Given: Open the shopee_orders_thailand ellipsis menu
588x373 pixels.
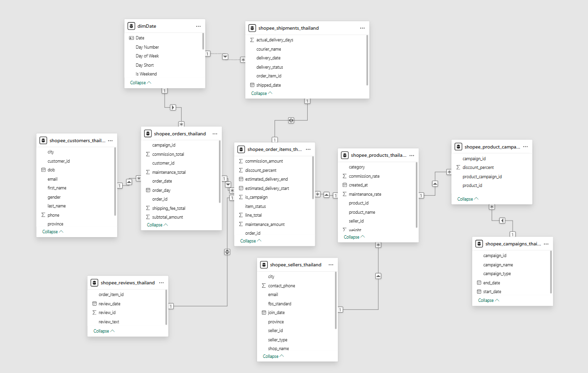Looking at the screenshot, I should tap(215, 134).
